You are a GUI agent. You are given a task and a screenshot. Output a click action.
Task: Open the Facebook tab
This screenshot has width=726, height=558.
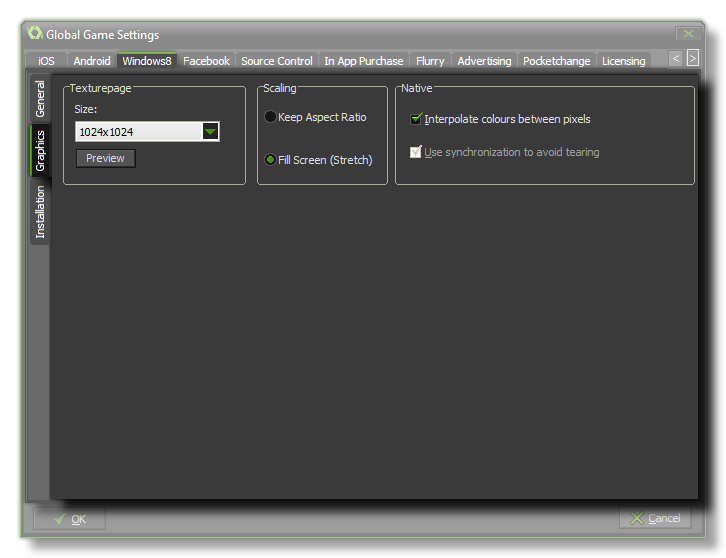click(206, 61)
